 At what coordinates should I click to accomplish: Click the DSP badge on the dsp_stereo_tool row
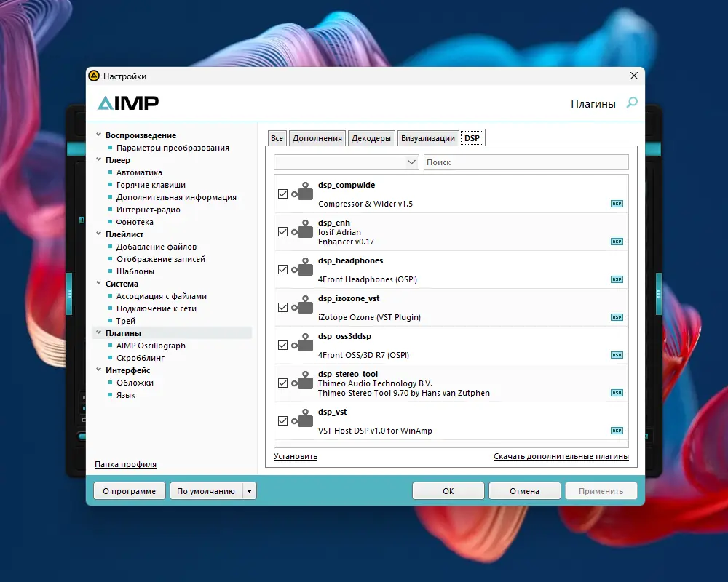point(617,393)
